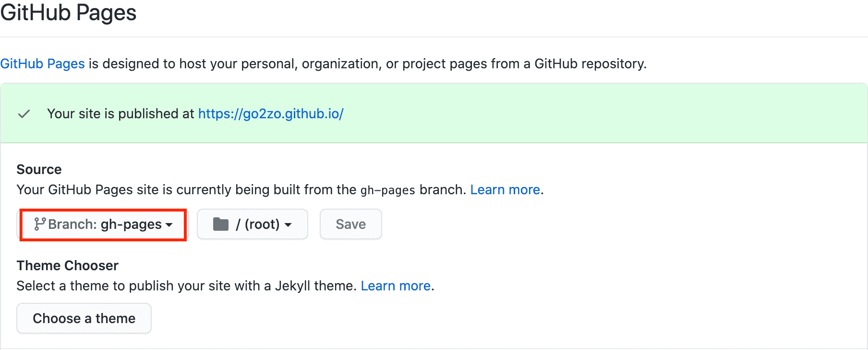Open the https://go2zo.github.io/ link
868x350 pixels.
click(x=271, y=114)
